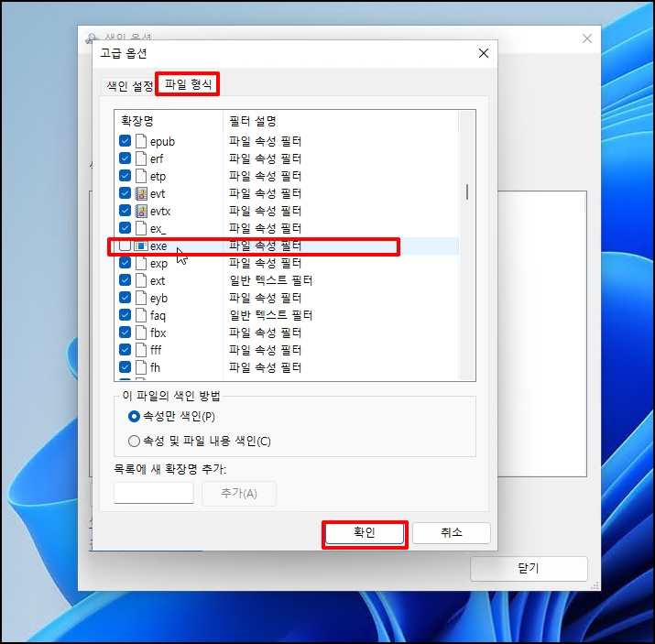This screenshot has width=655, height=644.
Task: Select the epub extension label
Action: [x=162, y=142]
